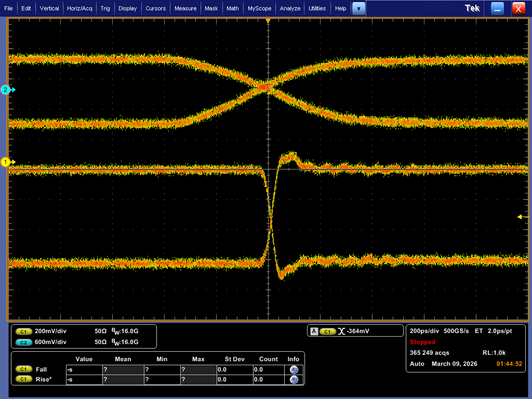The width and height of the screenshot is (532, 399).
Task: Open the Measure menu
Action: [x=185, y=8]
